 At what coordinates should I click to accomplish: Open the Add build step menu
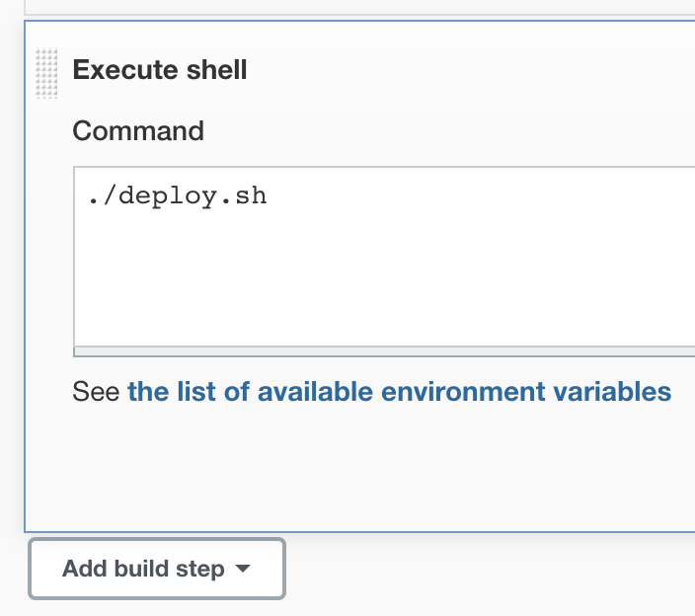click(x=157, y=569)
